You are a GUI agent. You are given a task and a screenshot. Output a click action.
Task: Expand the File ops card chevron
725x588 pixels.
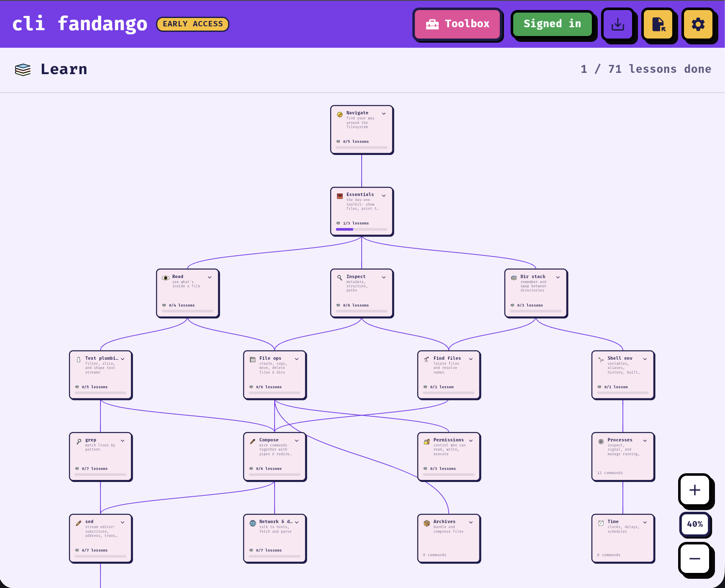tap(297, 359)
